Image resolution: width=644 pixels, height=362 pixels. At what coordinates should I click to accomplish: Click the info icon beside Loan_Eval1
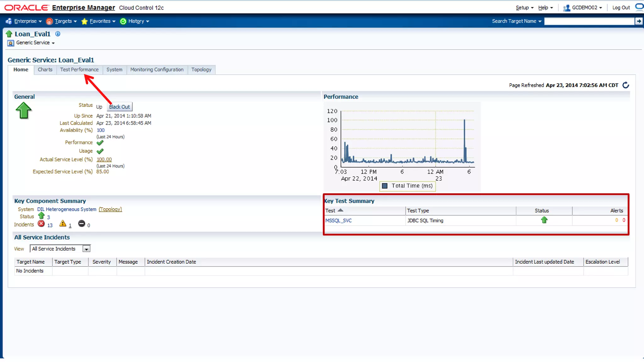click(x=58, y=34)
